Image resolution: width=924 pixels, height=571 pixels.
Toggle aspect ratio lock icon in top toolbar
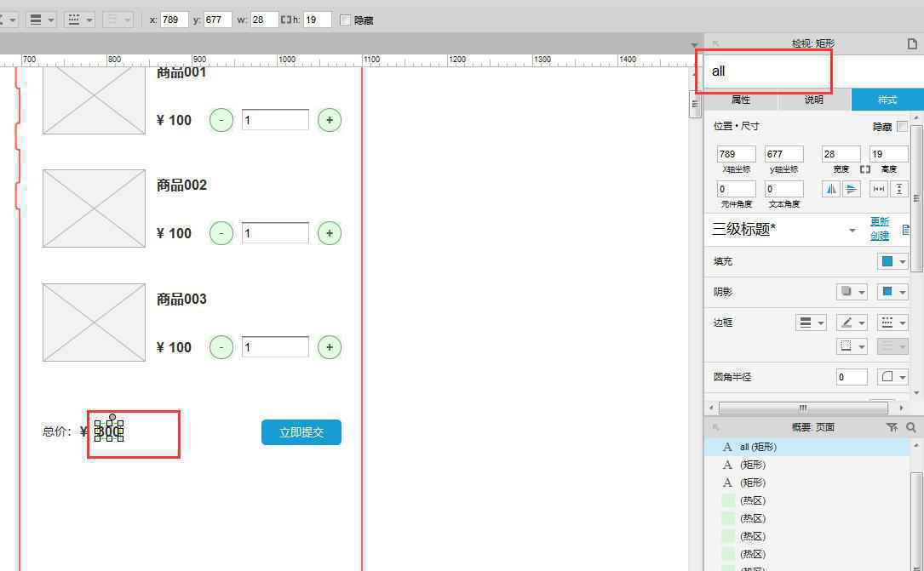286,20
